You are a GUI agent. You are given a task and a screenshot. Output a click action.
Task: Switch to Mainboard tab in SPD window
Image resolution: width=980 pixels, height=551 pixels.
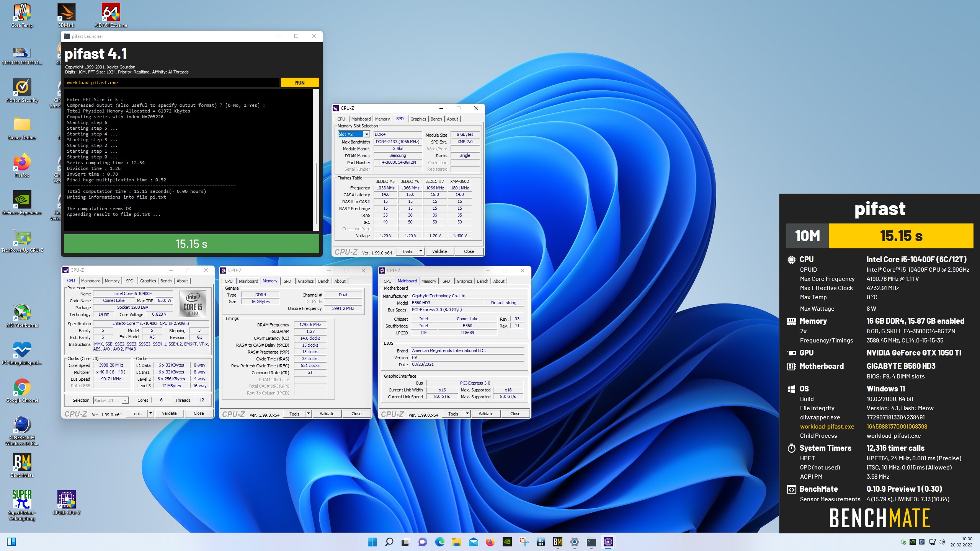coord(361,119)
